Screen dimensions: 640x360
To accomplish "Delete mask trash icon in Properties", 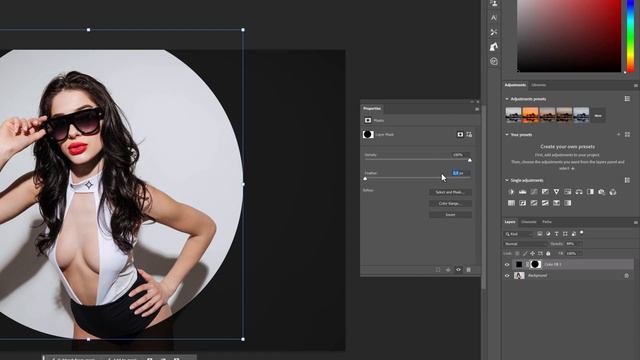I will pos(469,270).
